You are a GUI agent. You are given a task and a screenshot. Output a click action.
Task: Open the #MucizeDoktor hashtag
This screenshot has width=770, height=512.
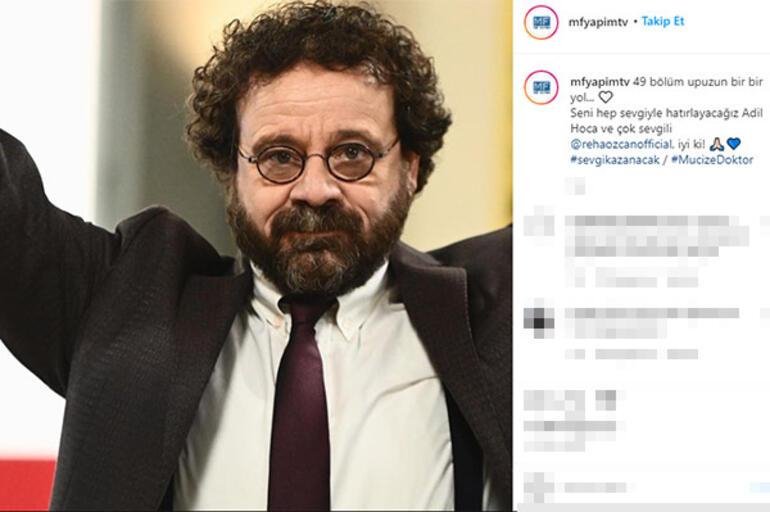(x=712, y=160)
